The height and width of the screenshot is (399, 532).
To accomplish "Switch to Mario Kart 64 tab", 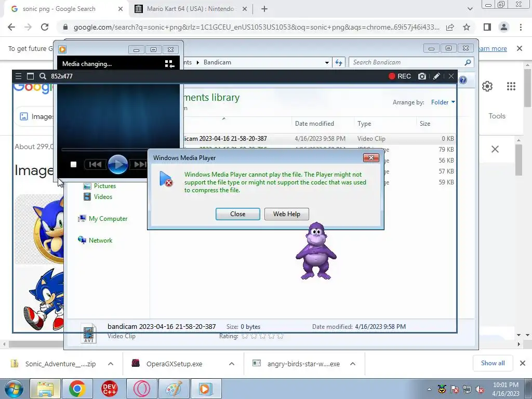I will pyautogui.click(x=190, y=9).
